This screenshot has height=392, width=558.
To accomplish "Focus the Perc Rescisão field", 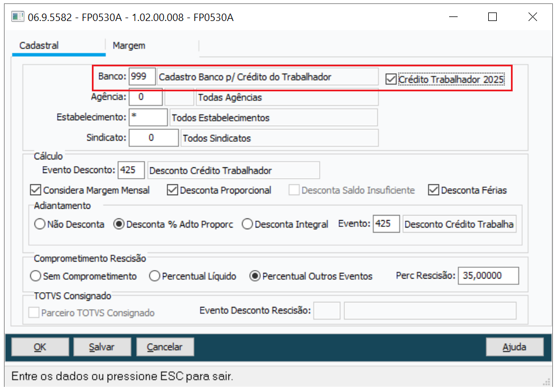I will pos(488,276).
